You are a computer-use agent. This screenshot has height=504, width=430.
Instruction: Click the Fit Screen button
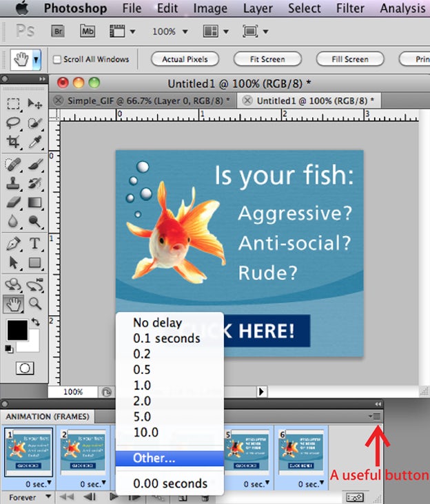(268, 59)
